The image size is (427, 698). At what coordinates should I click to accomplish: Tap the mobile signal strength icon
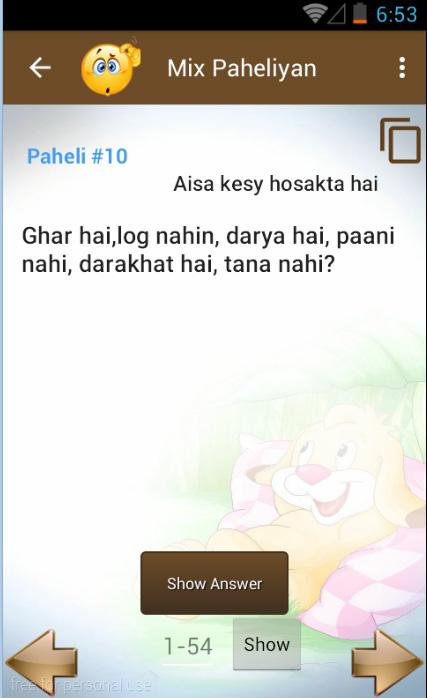[x=337, y=14]
